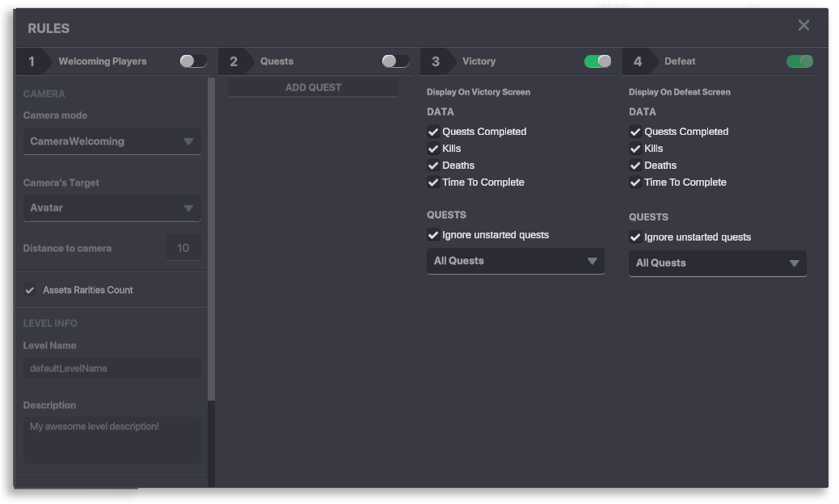Click the Level Name input field
The height and width of the screenshot is (504, 839).
tap(112, 368)
